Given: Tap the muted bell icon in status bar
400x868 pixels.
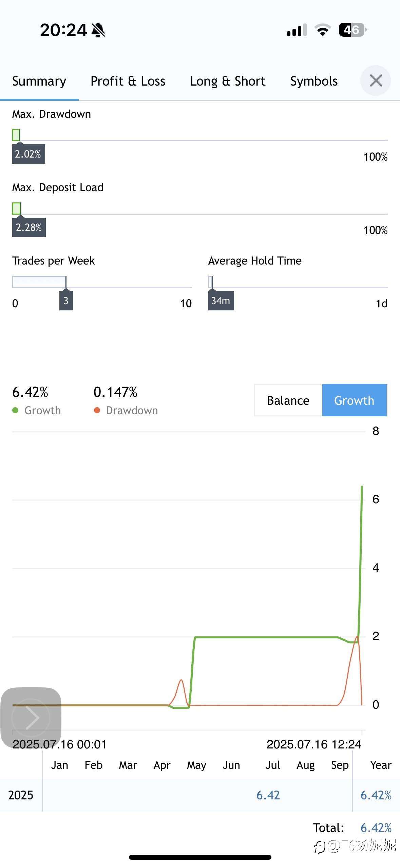Looking at the screenshot, I should pos(98,30).
